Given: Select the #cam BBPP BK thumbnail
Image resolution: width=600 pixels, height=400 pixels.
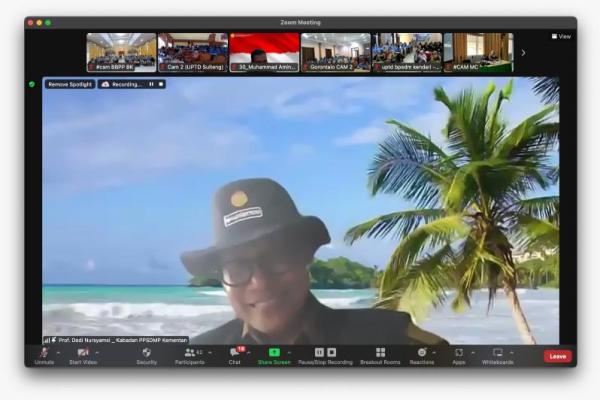Looking at the screenshot, I should pos(122,52).
